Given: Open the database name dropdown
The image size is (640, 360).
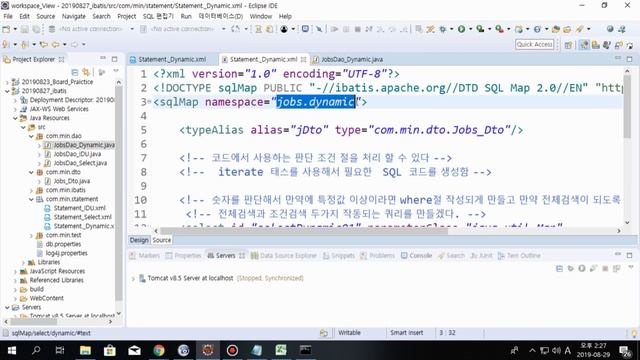Looking at the screenshot, I should (x=224, y=29).
